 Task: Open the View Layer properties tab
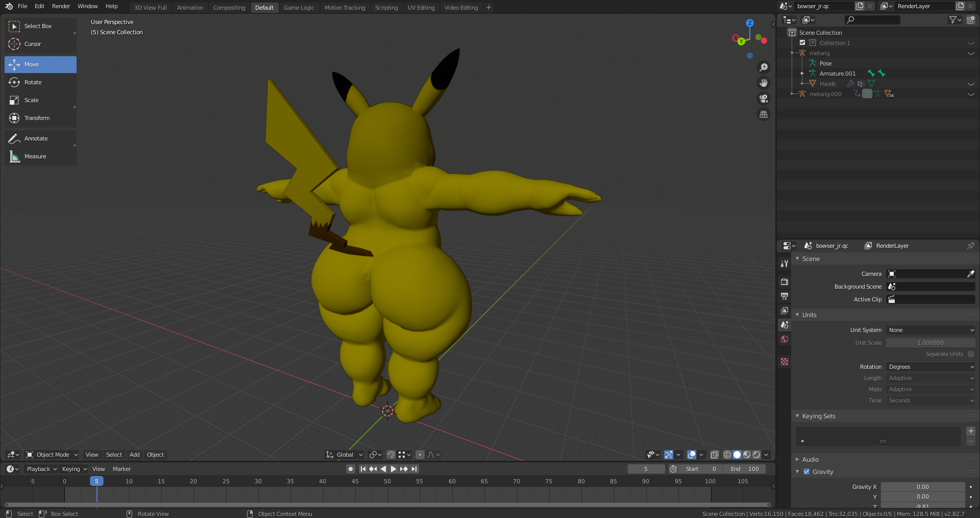pyautogui.click(x=785, y=310)
